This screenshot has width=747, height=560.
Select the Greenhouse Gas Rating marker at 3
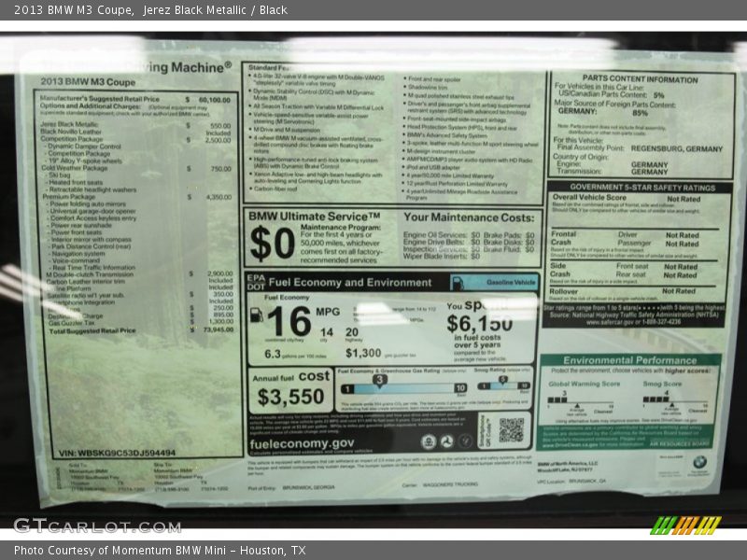[x=380, y=379]
